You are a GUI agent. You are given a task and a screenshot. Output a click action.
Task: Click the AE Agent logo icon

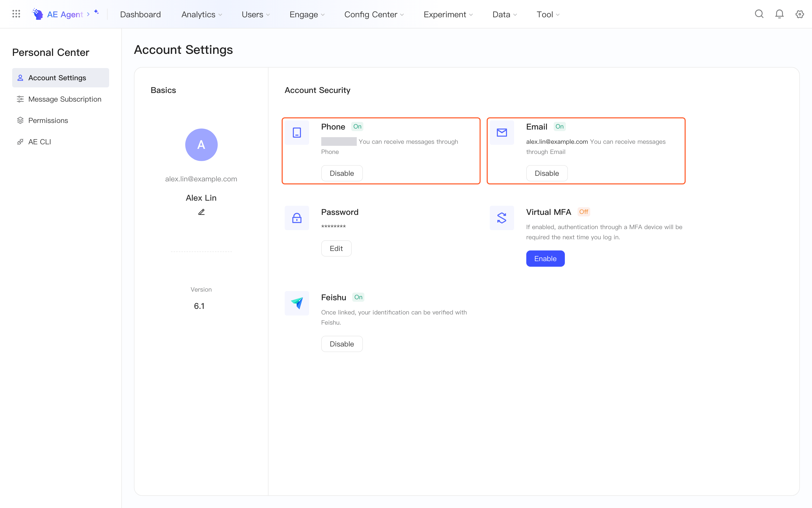38,14
